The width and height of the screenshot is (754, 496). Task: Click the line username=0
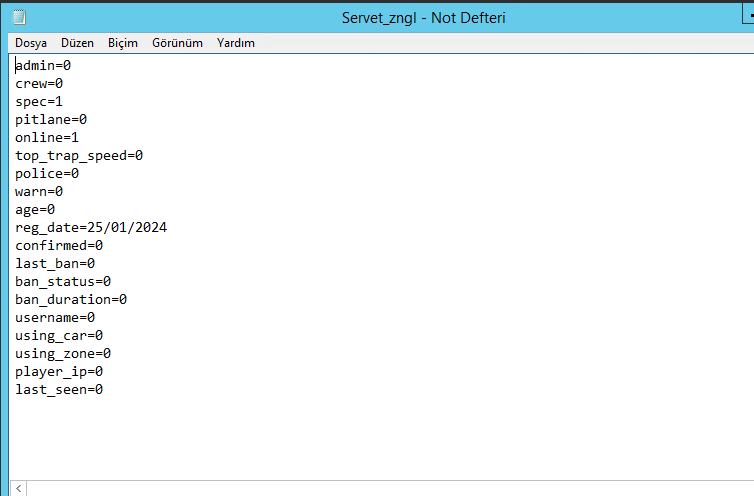[x=55, y=318]
